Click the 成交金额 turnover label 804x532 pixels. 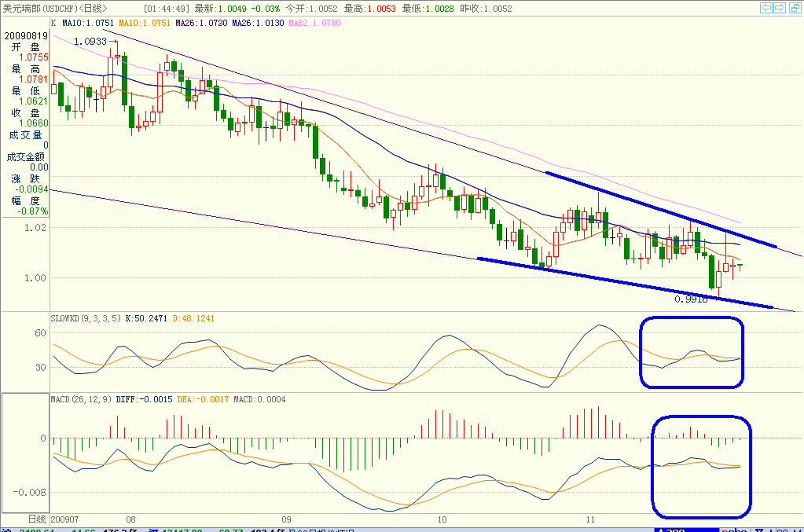[x=26, y=157]
